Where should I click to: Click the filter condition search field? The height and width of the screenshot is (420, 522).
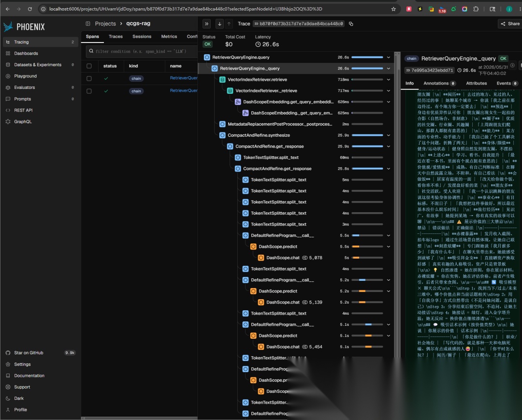coord(142,51)
